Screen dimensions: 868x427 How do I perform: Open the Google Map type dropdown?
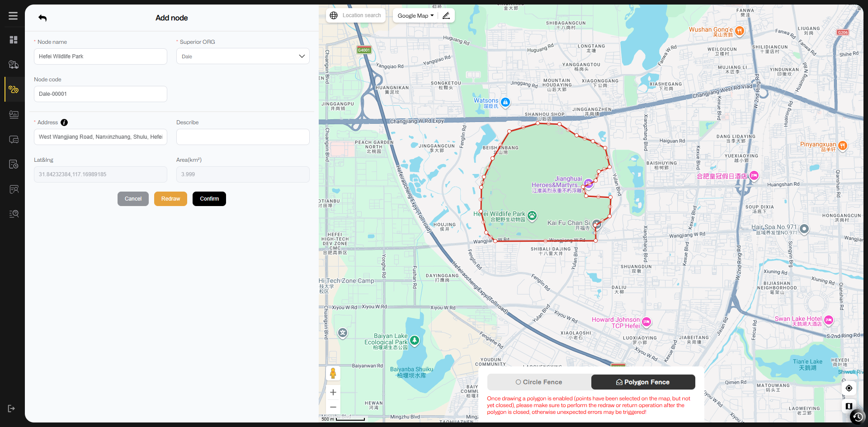(415, 15)
